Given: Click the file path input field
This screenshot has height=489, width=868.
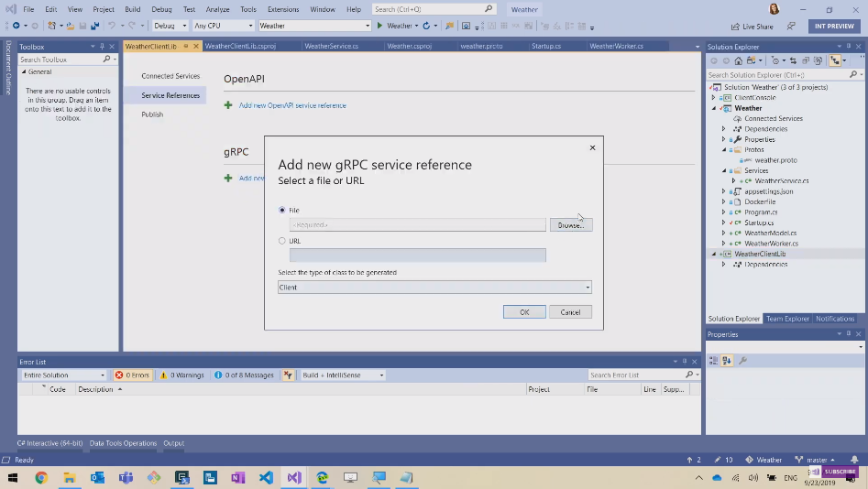Looking at the screenshot, I should [x=417, y=225].
